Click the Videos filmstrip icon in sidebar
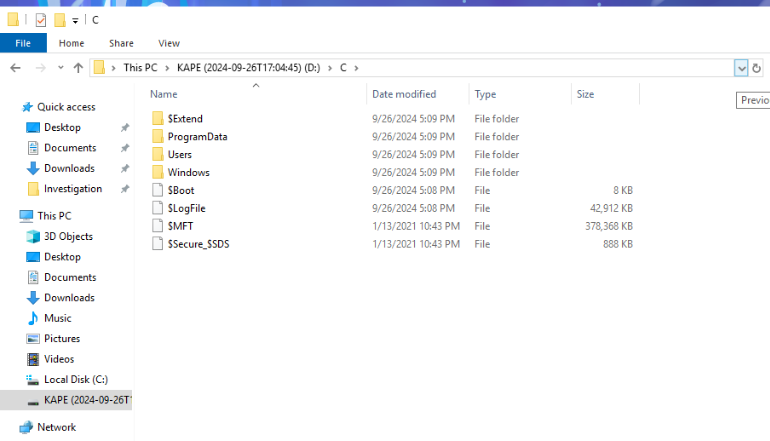The width and height of the screenshot is (770, 441). pos(33,359)
